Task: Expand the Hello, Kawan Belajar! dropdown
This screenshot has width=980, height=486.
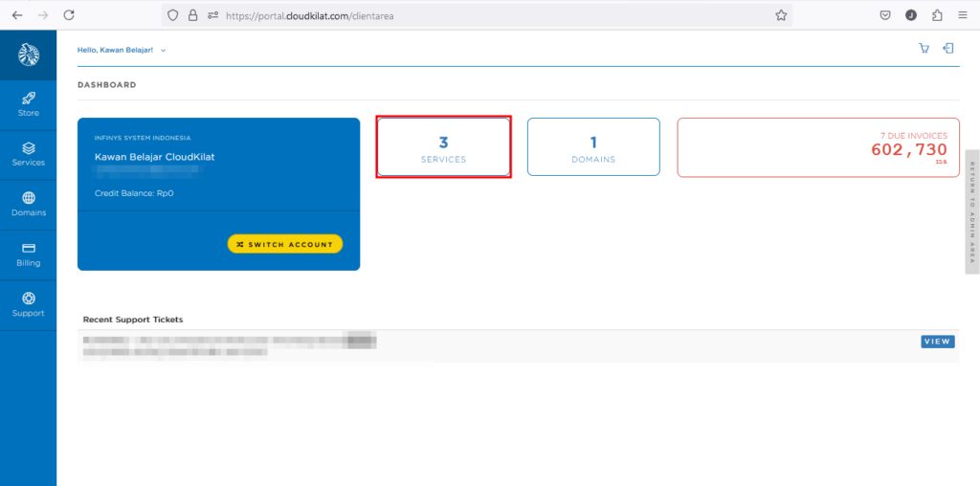Action: click(x=122, y=50)
